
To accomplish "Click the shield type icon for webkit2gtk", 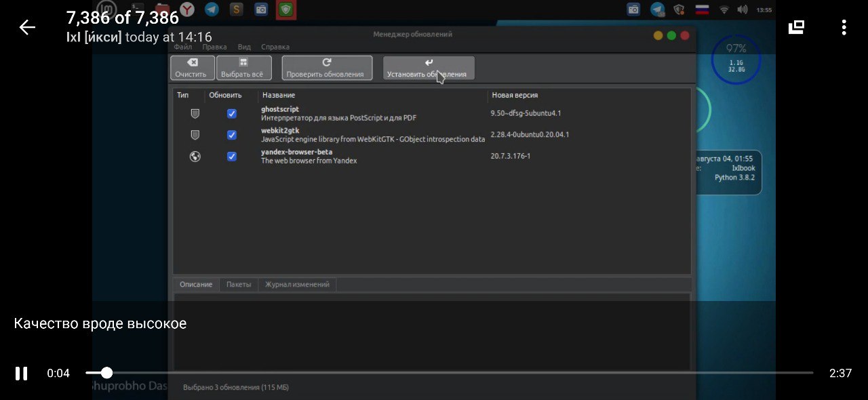I will point(195,135).
